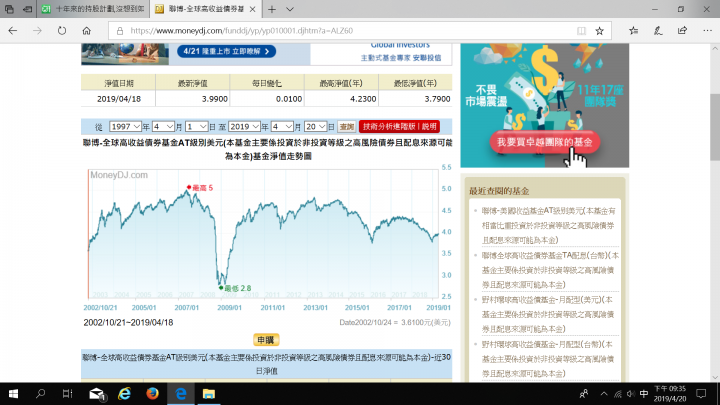Open the set-aside tabs icon
The width and height of the screenshot is (720, 405).
(9, 9)
